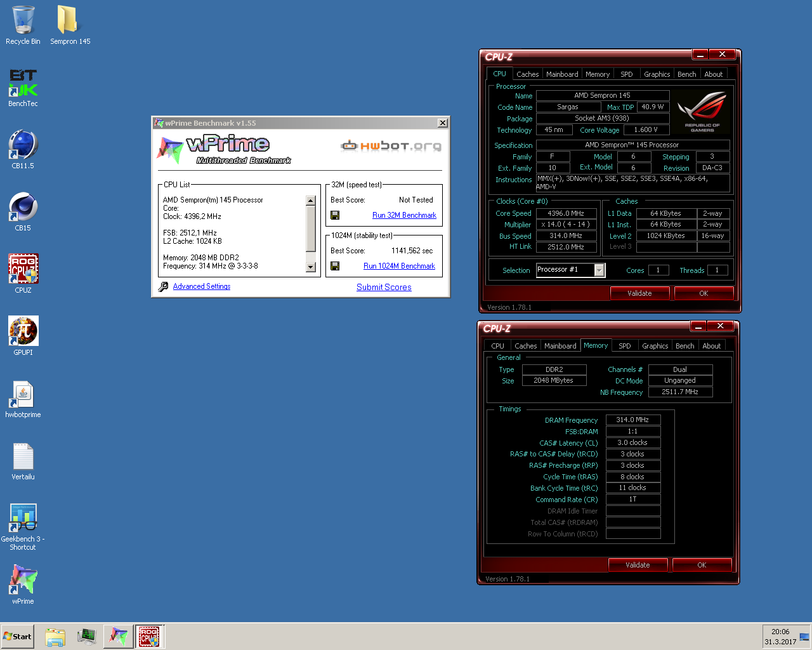Click OK in the top CPU-Z window
This screenshot has width=812, height=650.
point(704,293)
